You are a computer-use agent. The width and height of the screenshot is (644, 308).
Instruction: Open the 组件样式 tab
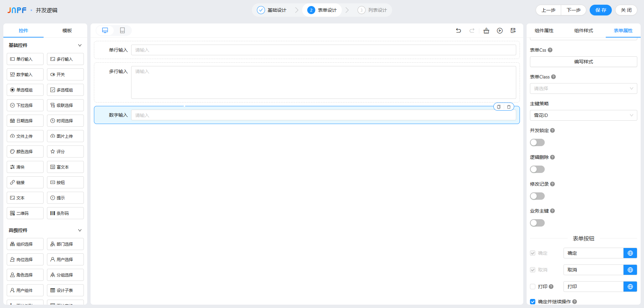tap(584, 30)
